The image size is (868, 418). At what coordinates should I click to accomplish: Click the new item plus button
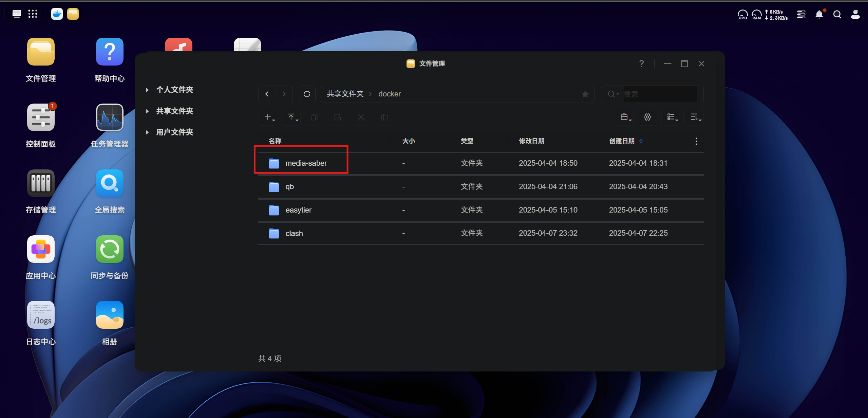pos(268,117)
